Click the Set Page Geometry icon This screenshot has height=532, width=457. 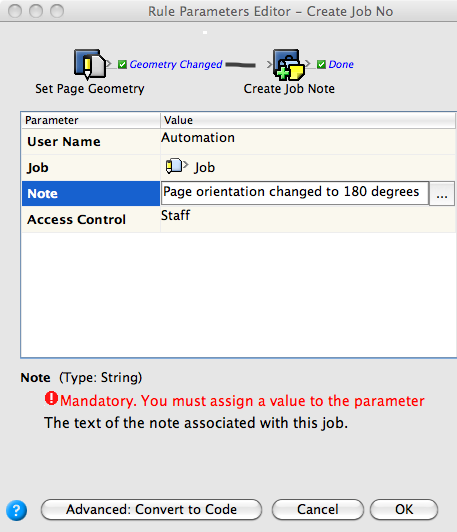click(90, 64)
